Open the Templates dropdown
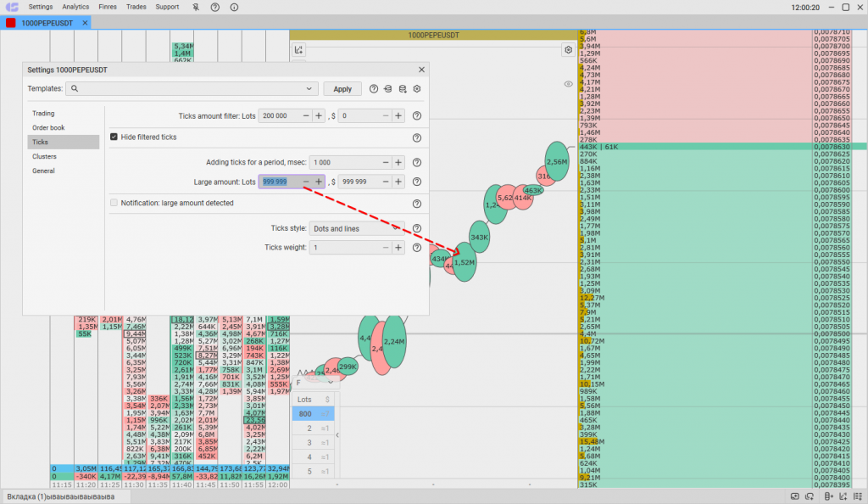This screenshot has width=868, height=504. (x=309, y=88)
